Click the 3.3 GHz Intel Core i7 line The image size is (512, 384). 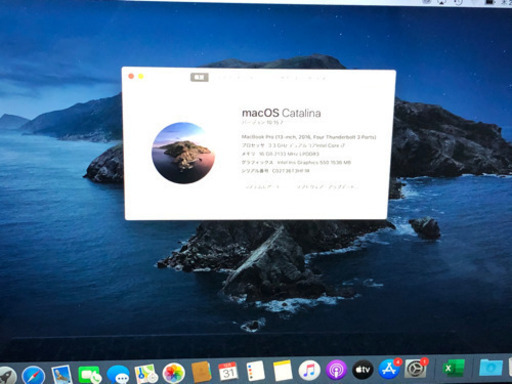(x=293, y=145)
